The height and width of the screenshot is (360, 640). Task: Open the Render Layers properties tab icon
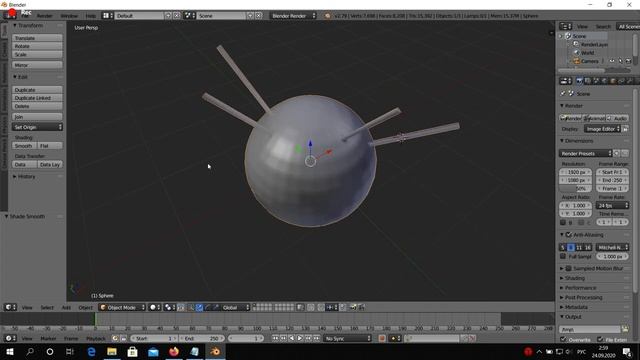click(x=587, y=81)
